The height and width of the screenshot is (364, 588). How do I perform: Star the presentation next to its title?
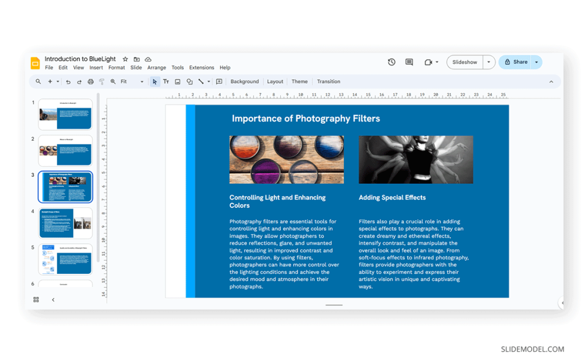click(125, 59)
